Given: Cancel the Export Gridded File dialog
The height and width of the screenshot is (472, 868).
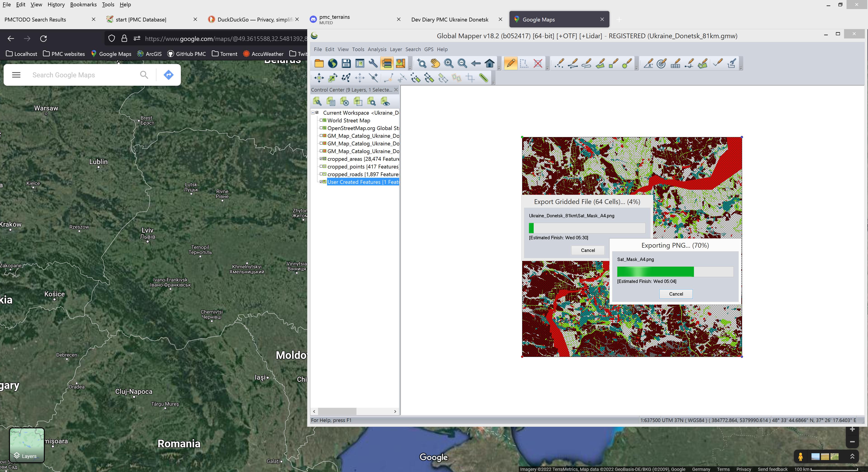Looking at the screenshot, I should [588, 250].
